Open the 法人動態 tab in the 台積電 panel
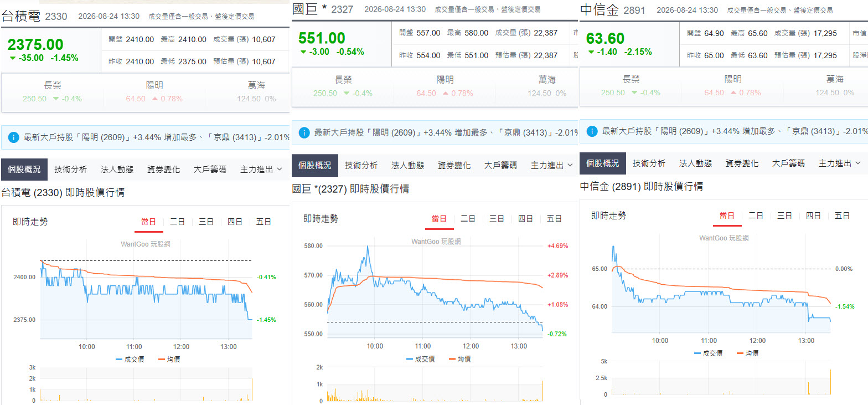 tap(117, 170)
